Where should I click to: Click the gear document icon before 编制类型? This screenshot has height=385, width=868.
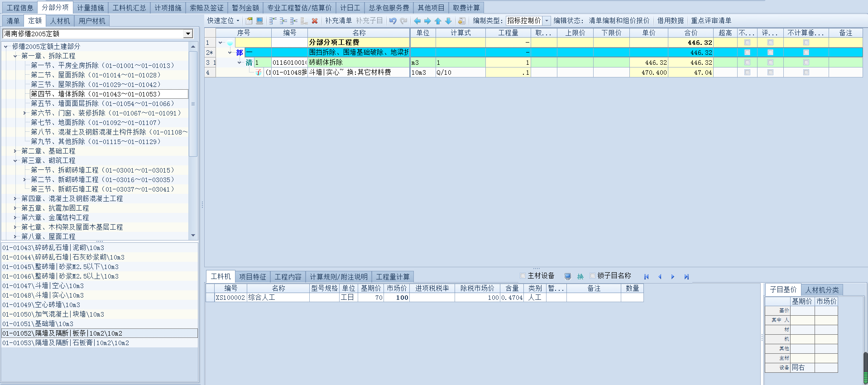click(x=461, y=21)
